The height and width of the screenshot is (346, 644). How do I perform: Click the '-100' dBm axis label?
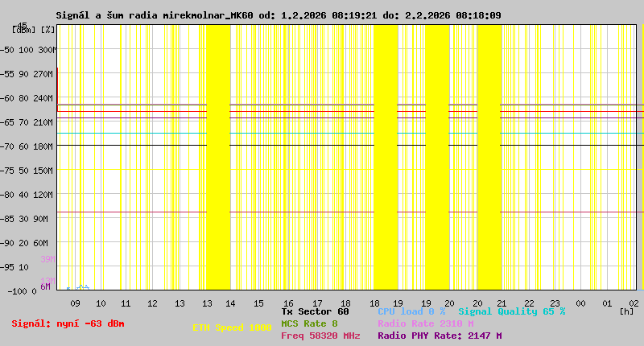(16, 291)
